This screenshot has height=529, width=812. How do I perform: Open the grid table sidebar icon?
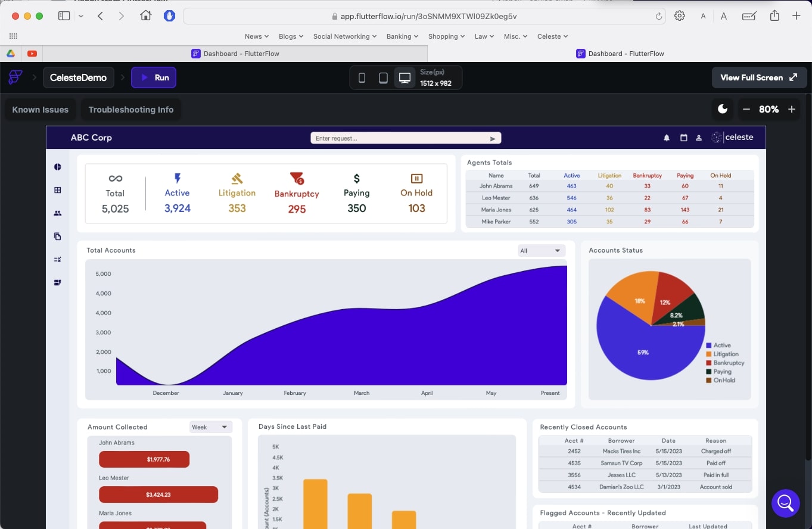[x=58, y=190]
